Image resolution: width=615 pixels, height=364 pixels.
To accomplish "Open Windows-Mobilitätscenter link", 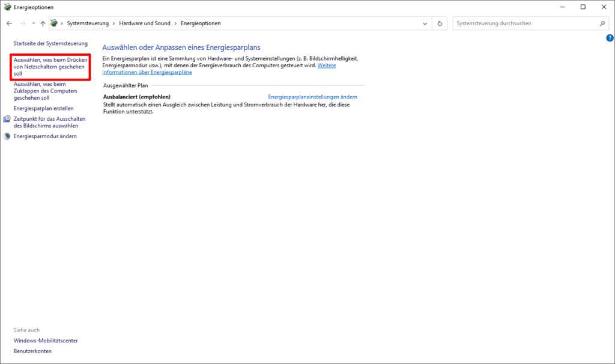I will (x=46, y=341).
